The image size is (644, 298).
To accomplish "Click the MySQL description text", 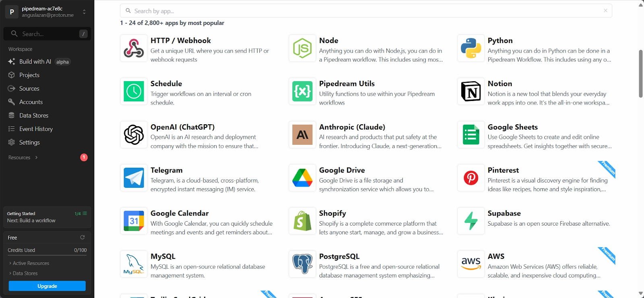I will [208, 271].
